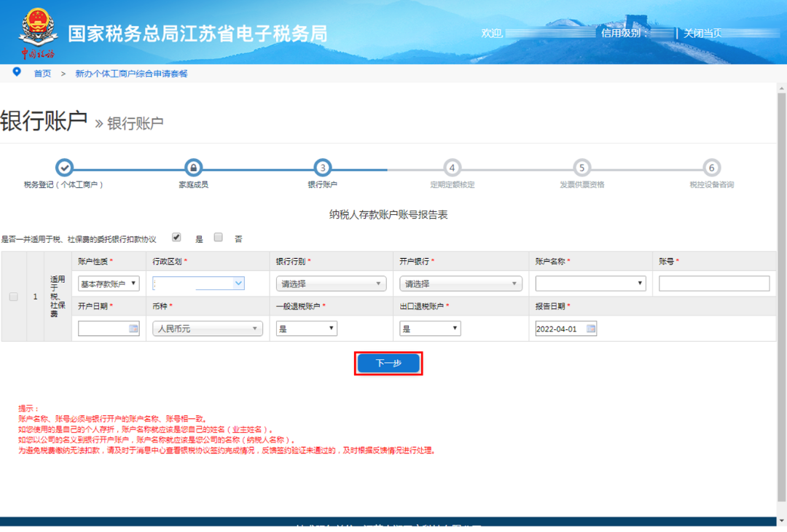The width and height of the screenshot is (787, 532).
Task: Click step 5 circle 发票供票资格
Action: point(582,168)
